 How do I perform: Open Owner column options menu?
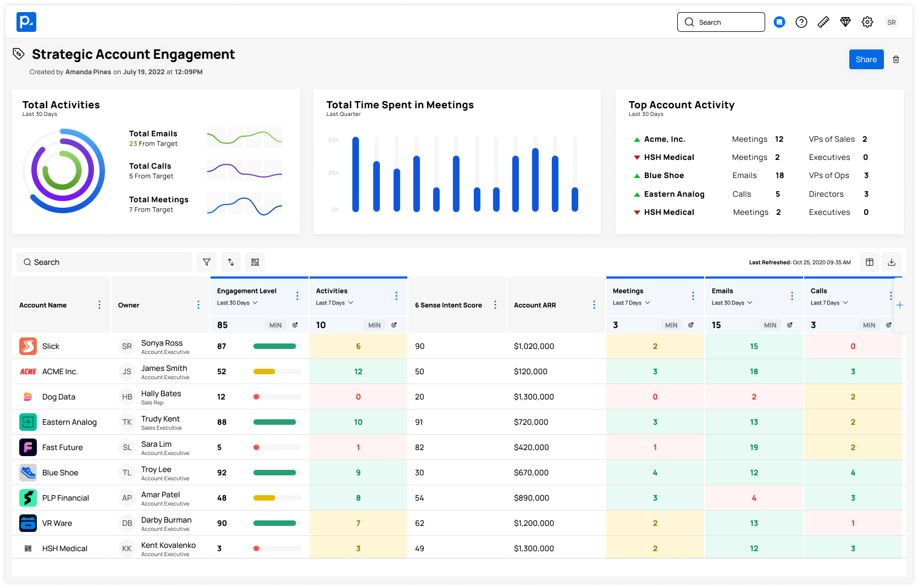tap(198, 305)
